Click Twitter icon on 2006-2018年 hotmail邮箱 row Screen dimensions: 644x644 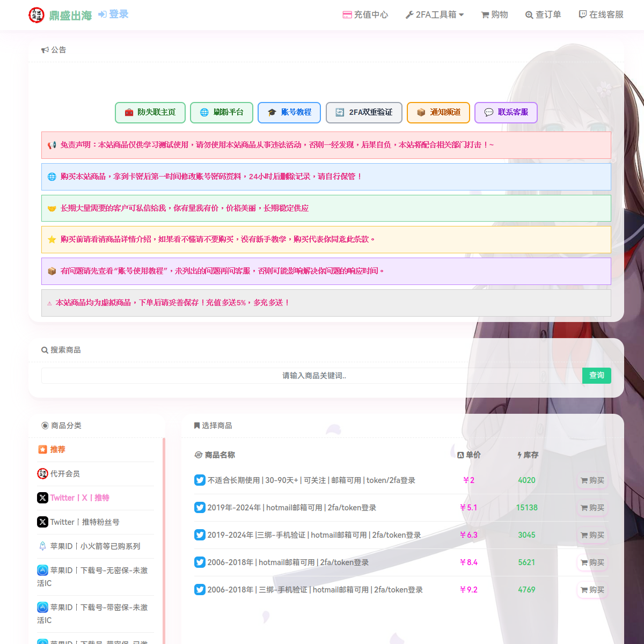click(x=200, y=562)
